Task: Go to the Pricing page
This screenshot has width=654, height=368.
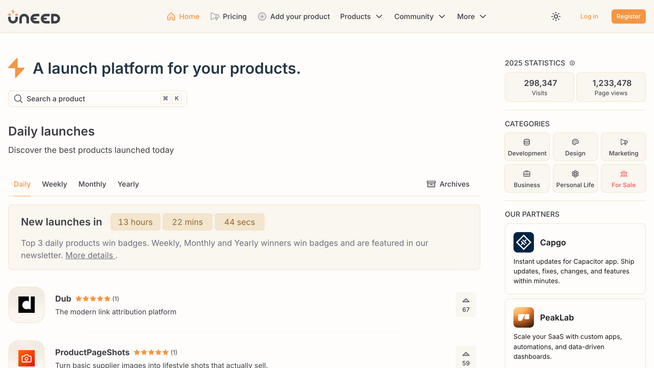Action: (x=229, y=17)
